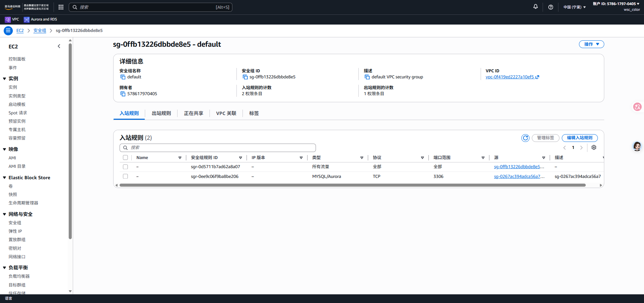Open the 中国 (宁夏) region dropdown
This screenshot has height=303, width=644.
pyautogui.click(x=575, y=7)
